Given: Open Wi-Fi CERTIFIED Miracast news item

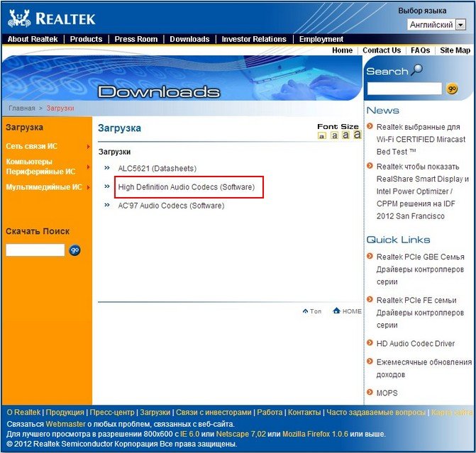Looking at the screenshot, I should tap(421, 139).
